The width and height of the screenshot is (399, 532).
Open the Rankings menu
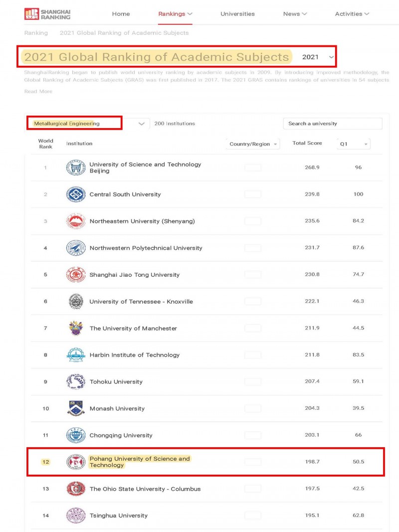[x=175, y=14]
